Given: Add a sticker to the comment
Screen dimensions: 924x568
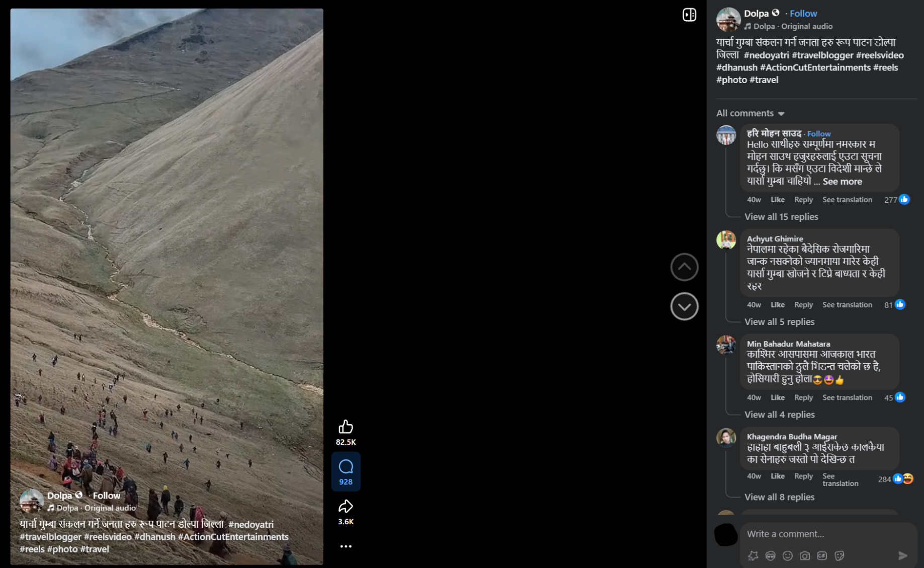Looking at the screenshot, I should point(839,555).
